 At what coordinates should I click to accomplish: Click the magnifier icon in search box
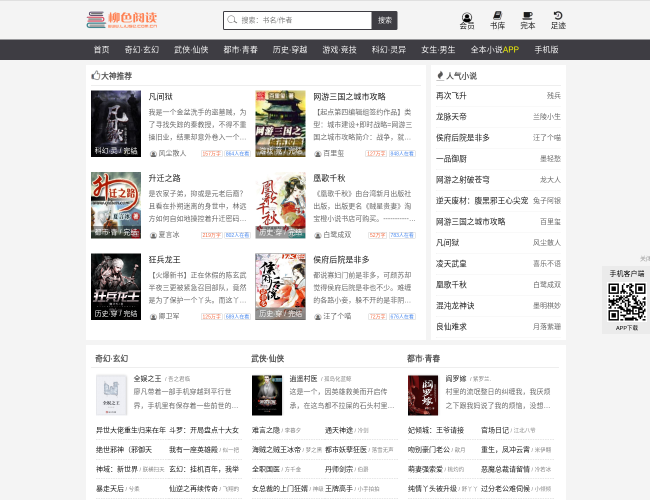click(x=232, y=19)
